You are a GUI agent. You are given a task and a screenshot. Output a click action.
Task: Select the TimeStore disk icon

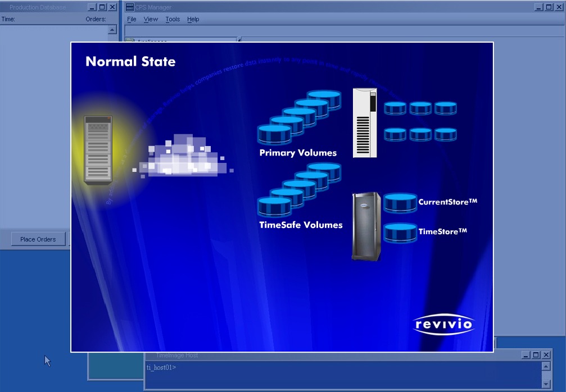[400, 233]
